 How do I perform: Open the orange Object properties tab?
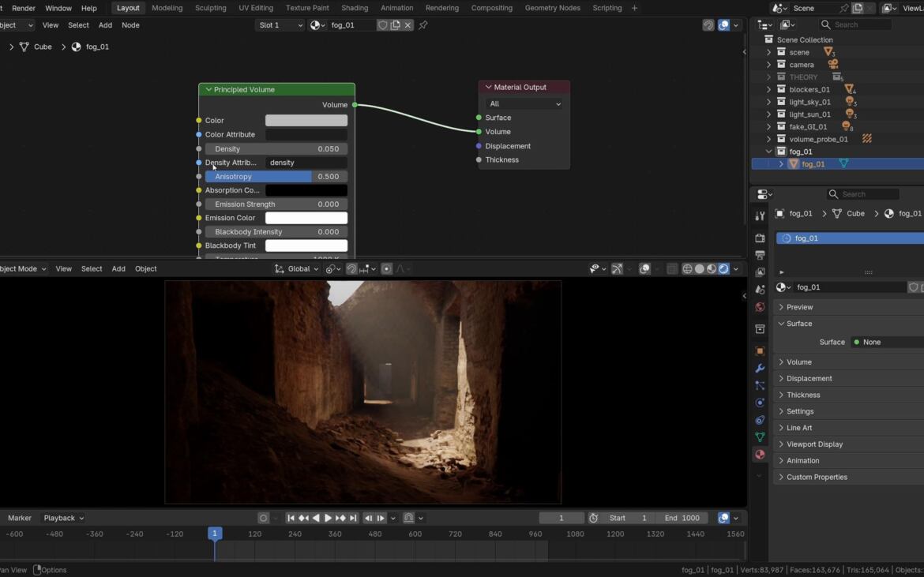coord(760,351)
